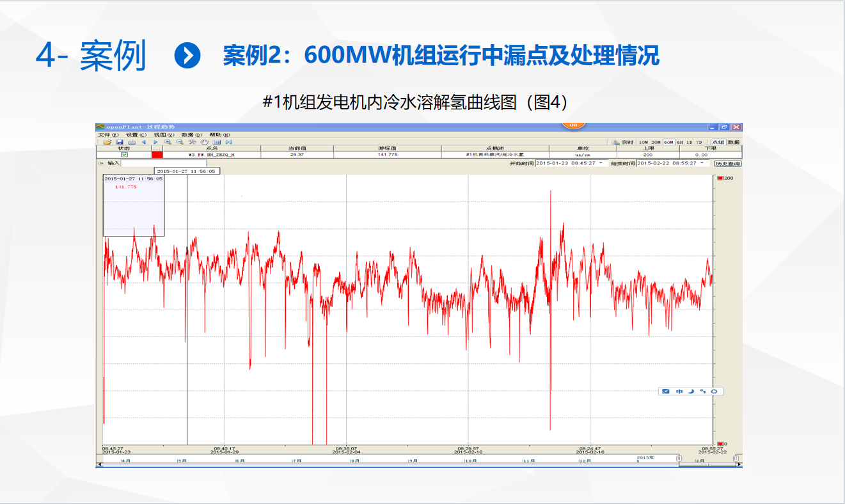The height and width of the screenshot is (504, 845).
Task: Click the open folder toolbar icon
Action: click(107, 142)
